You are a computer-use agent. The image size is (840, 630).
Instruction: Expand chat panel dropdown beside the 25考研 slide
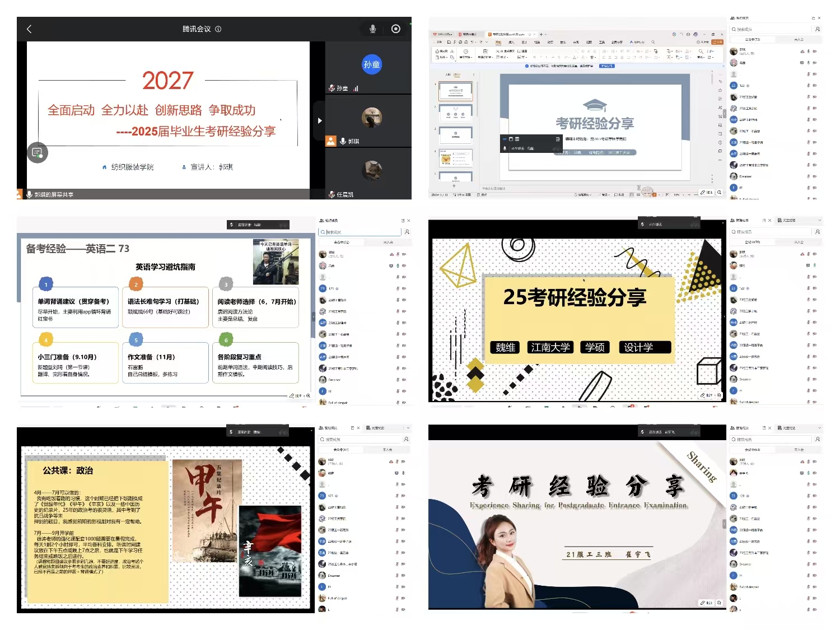pyautogui.click(x=819, y=221)
